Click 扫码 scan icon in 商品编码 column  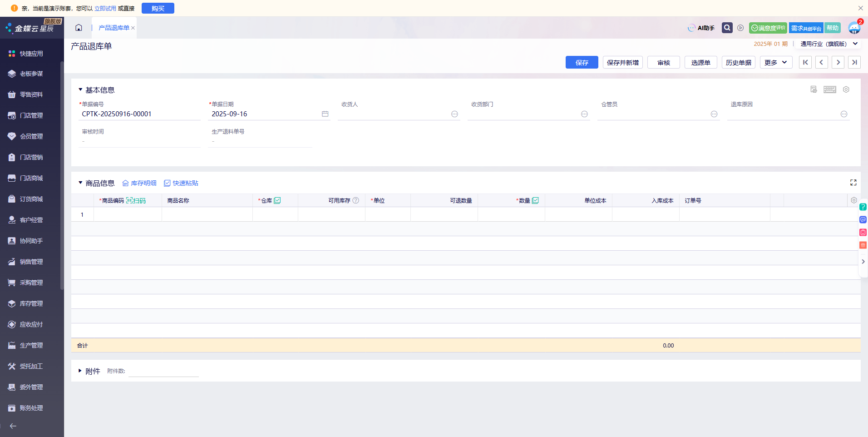click(136, 201)
